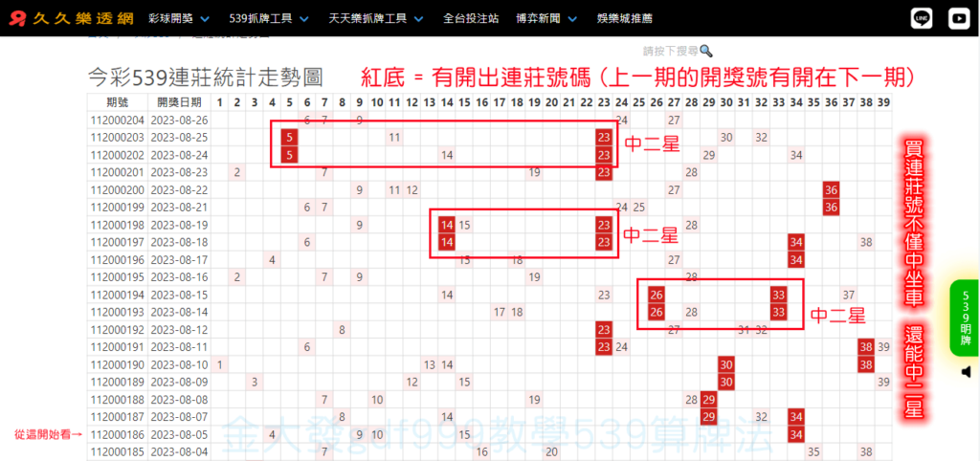
Task: Open the 彩球開獎 menu item
Action: coord(172,19)
